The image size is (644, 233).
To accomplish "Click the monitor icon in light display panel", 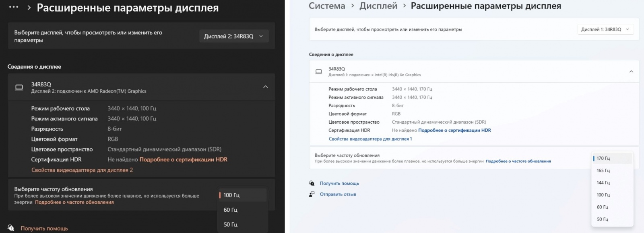I will point(318,72).
